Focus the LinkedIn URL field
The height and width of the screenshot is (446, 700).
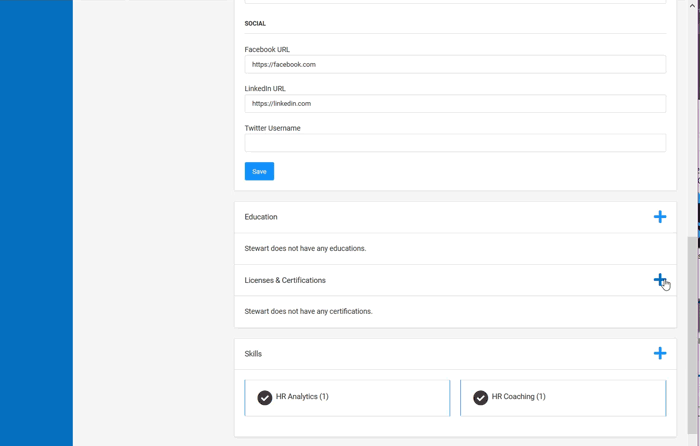(x=455, y=104)
